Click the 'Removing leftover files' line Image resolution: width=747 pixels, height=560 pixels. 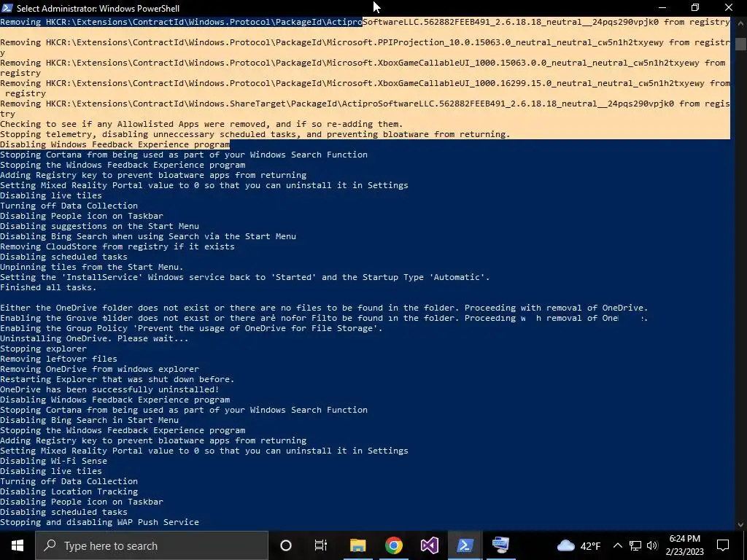(58, 359)
